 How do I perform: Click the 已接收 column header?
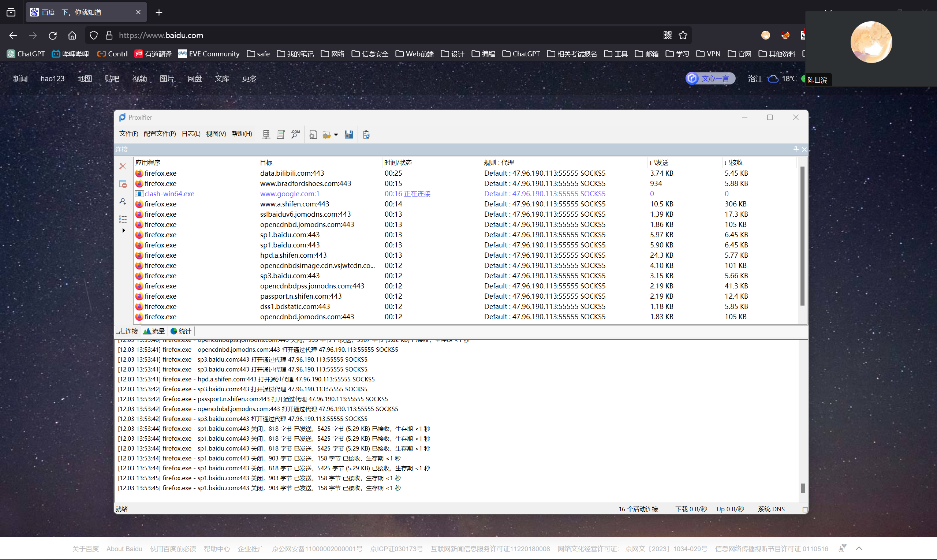click(759, 162)
